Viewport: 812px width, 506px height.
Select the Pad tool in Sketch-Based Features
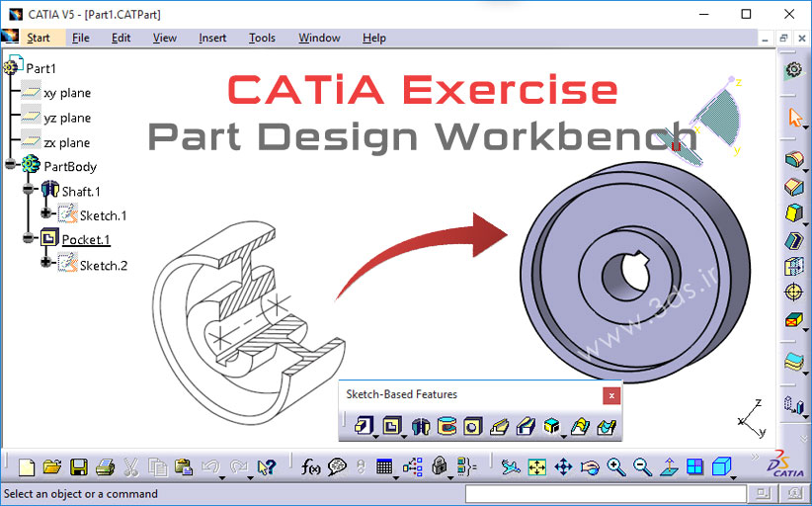pos(363,426)
